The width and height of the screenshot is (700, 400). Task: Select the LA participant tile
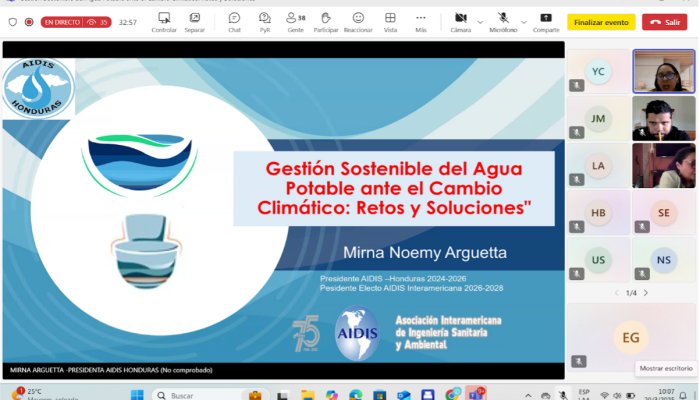tap(598, 166)
